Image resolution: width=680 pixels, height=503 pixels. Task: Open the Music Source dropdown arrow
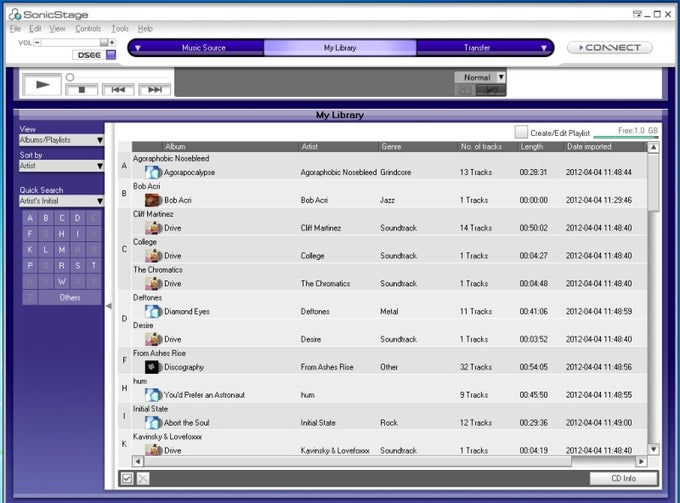tap(137, 48)
